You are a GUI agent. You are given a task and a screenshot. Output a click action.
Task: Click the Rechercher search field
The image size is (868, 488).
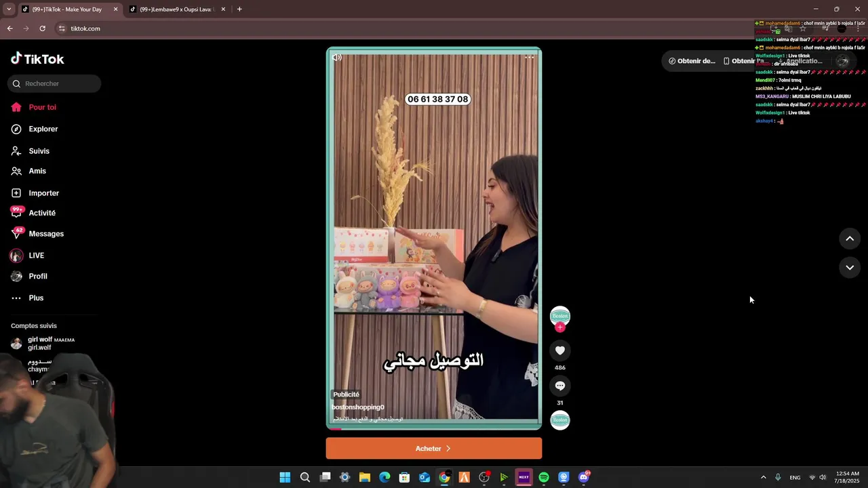(54, 83)
